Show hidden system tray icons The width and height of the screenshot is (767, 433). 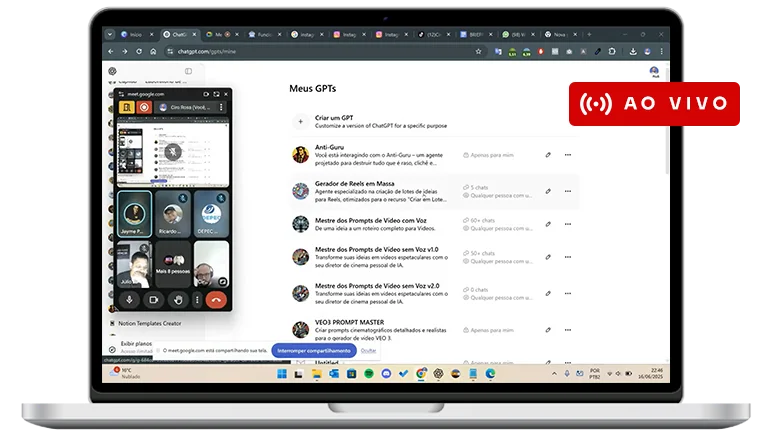554,374
